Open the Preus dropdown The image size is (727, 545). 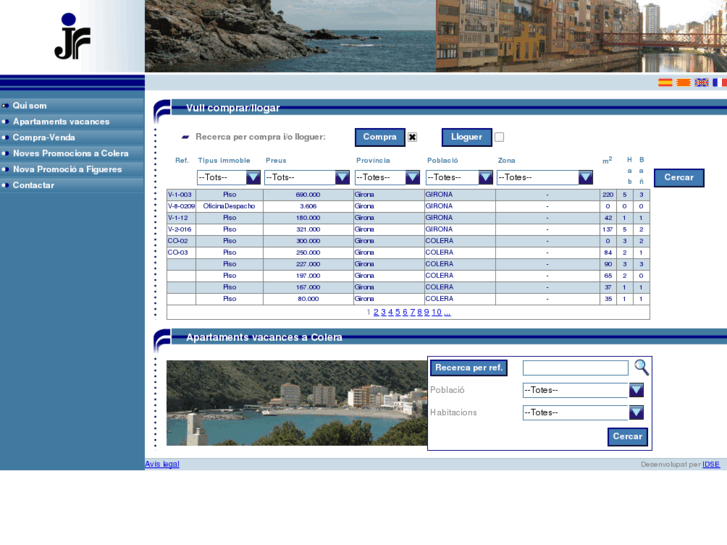(x=342, y=178)
